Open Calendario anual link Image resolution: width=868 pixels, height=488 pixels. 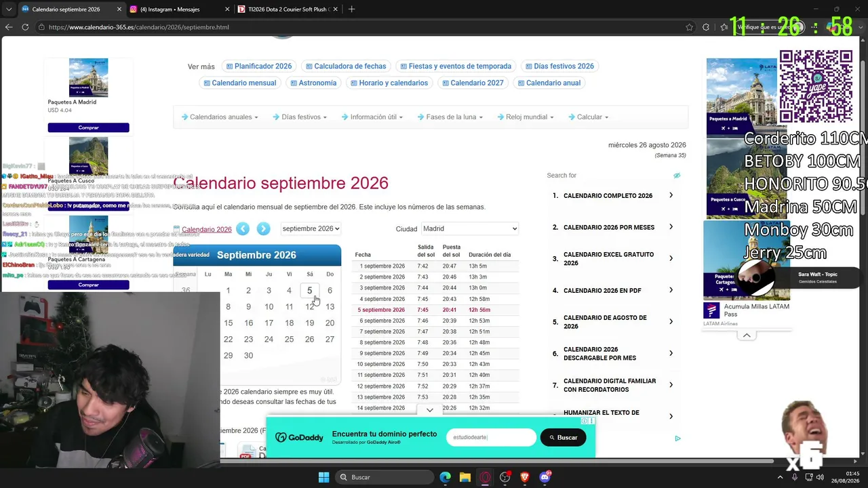(549, 83)
